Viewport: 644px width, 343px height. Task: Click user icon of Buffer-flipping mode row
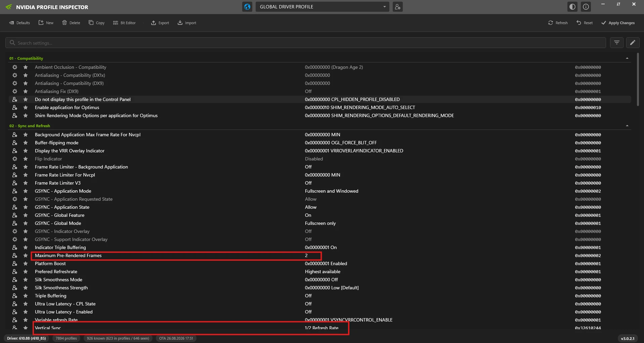pos(15,143)
